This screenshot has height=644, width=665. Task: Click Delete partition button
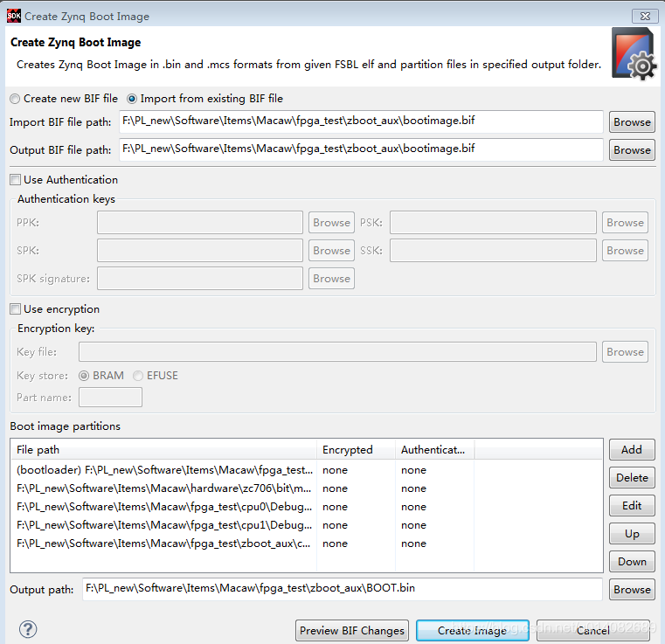632,478
